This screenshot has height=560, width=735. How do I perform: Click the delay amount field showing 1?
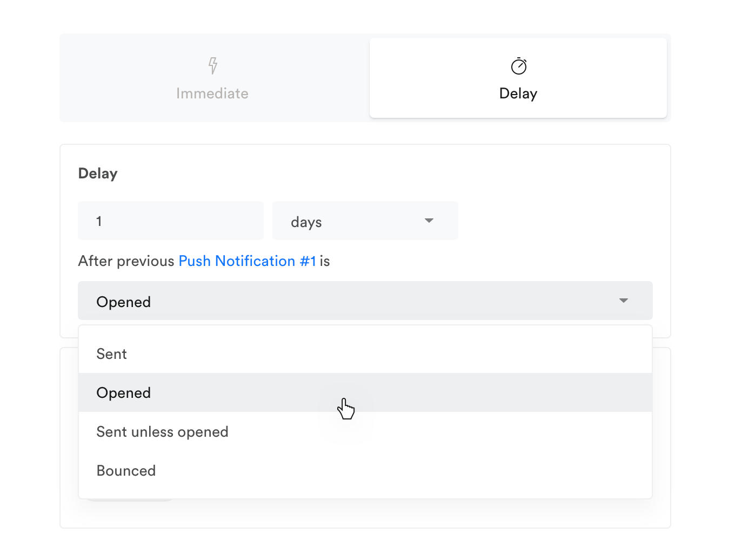[171, 221]
